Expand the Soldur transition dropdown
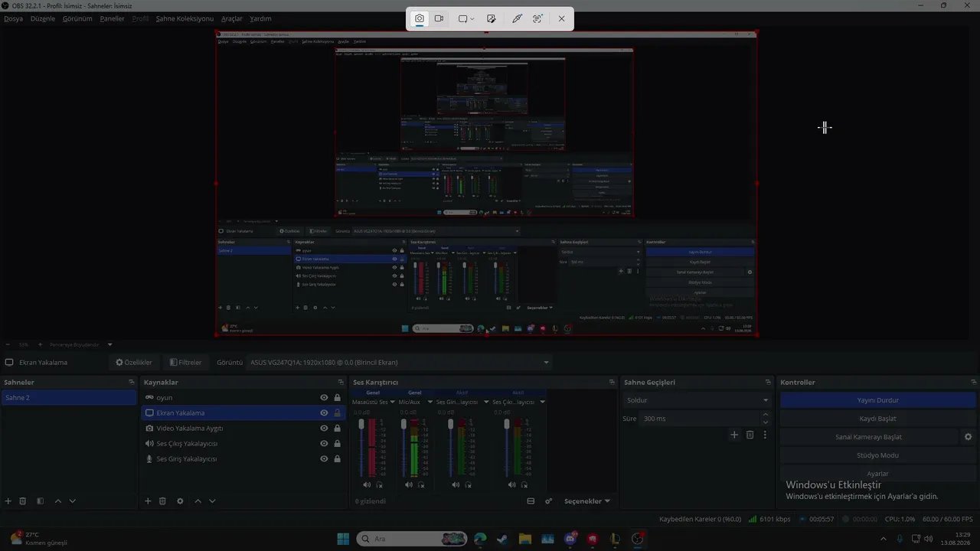Screen dimensions: 980x551 (697, 400)
